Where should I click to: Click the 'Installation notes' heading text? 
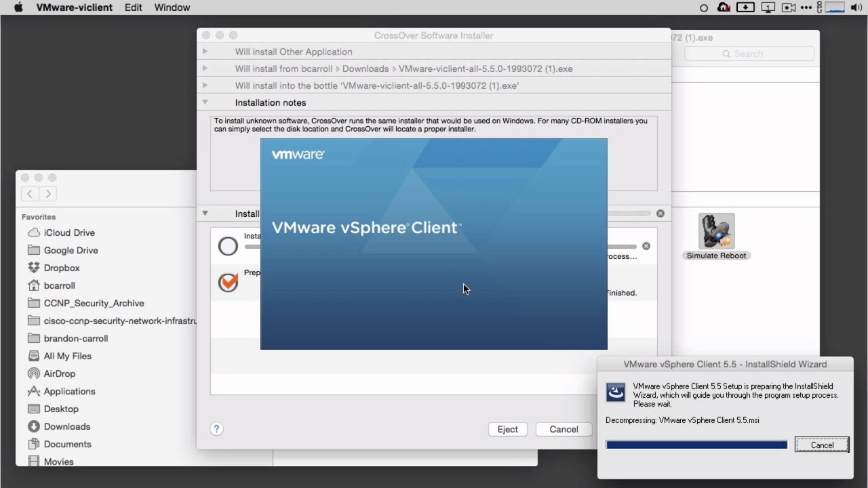(271, 102)
